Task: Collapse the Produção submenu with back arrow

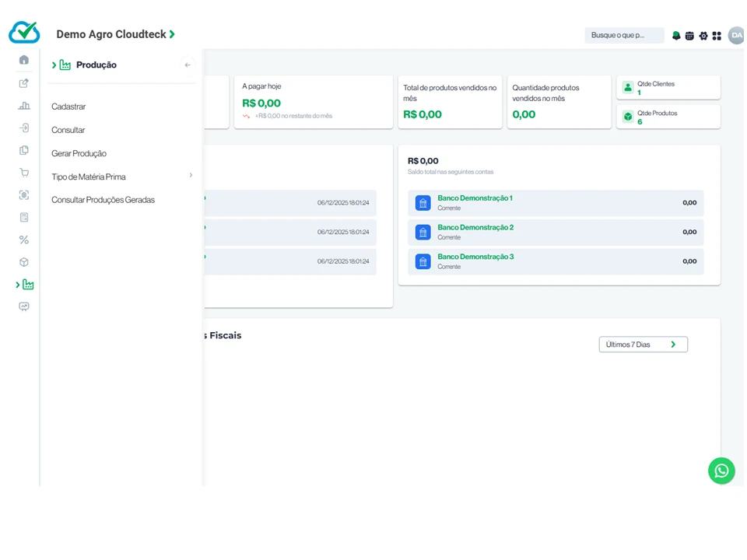Action: pyautogui.click(x=188, y=65)
